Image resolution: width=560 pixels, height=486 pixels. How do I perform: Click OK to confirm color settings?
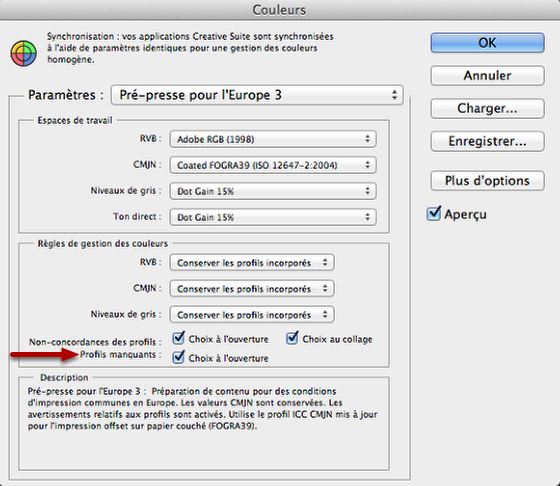[487, 43]
